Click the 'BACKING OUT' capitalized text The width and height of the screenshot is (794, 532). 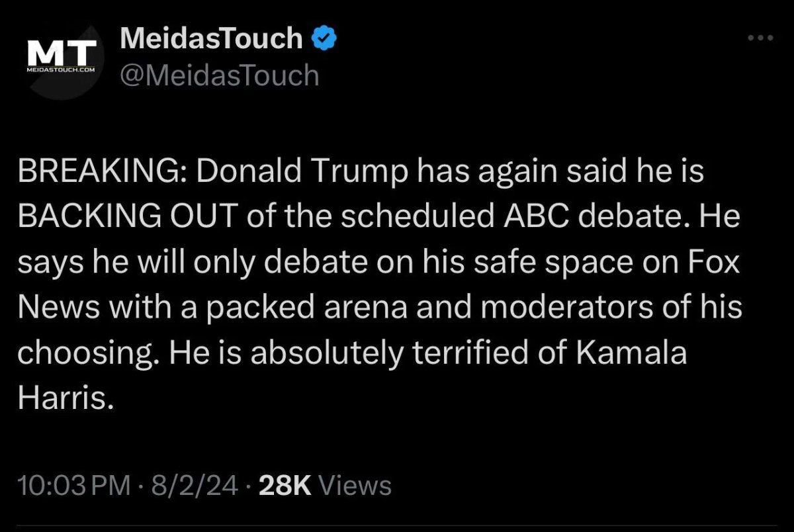128,218
